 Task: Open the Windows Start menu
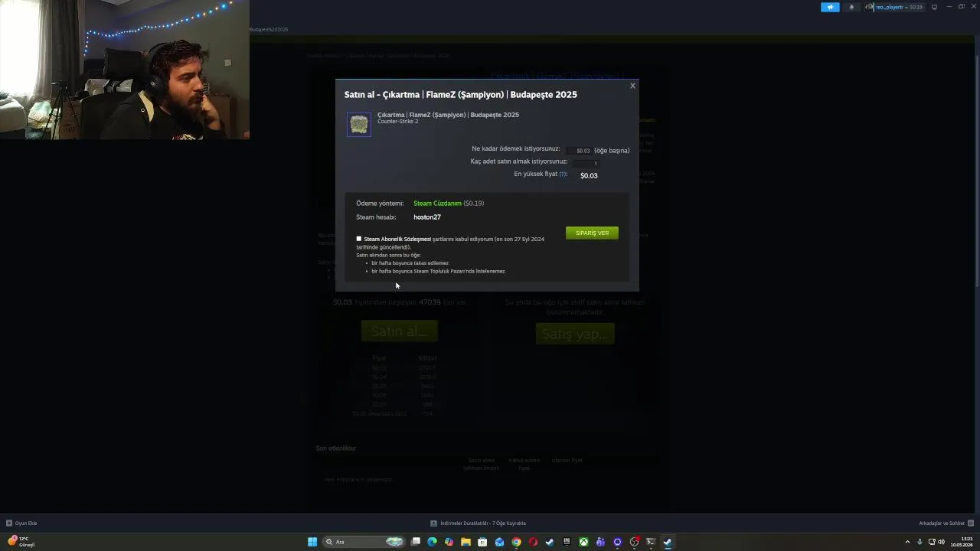(312, 542)
